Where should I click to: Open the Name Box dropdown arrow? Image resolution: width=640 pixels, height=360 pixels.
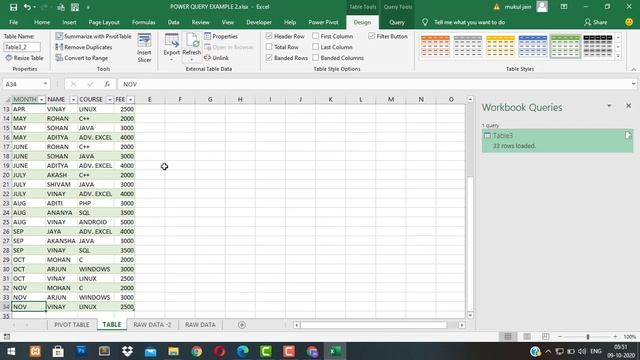click(45, 84)
